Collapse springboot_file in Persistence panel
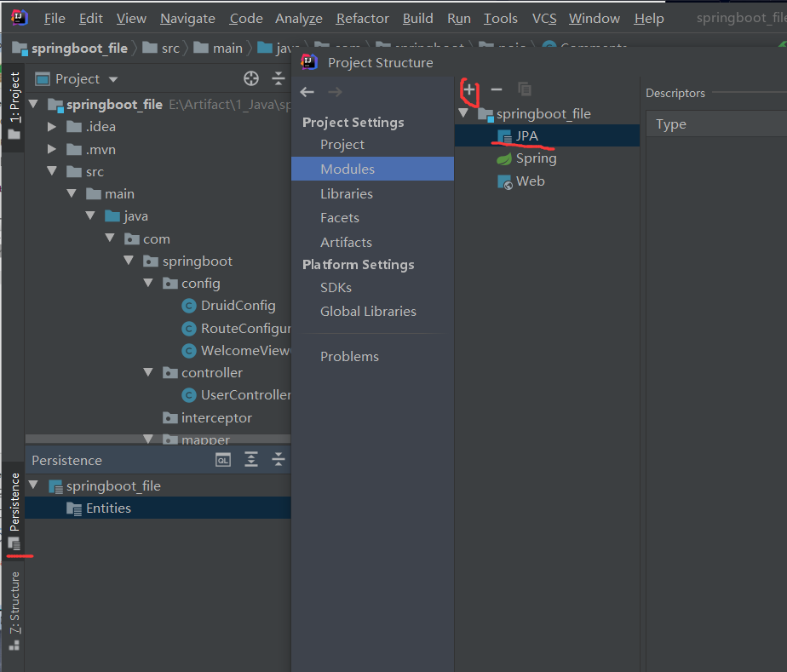787x672 pixels. (33, 485)
